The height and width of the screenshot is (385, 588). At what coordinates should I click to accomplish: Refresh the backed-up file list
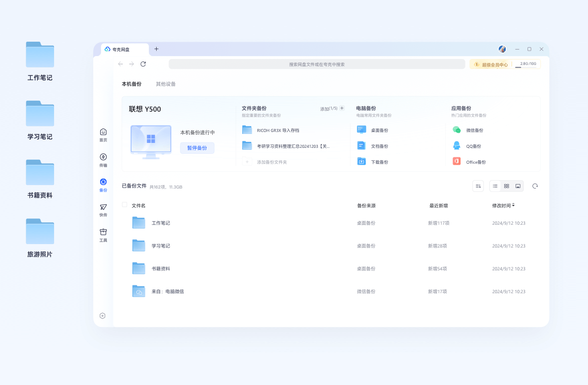pos(535,186)
